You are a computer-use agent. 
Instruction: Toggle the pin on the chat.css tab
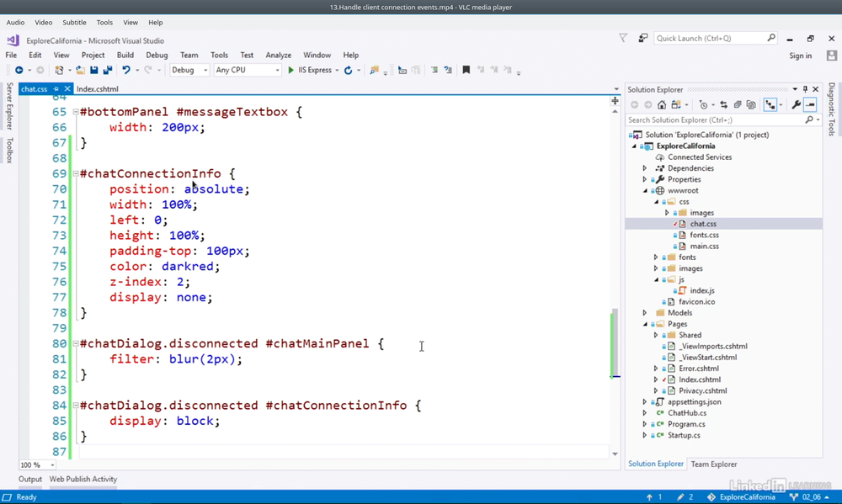pos(56,89)
